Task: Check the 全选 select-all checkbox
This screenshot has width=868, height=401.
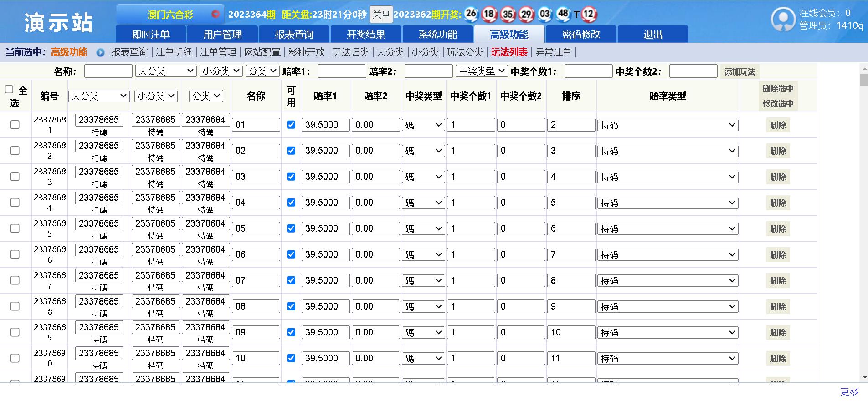Action: tap(9, 89)
